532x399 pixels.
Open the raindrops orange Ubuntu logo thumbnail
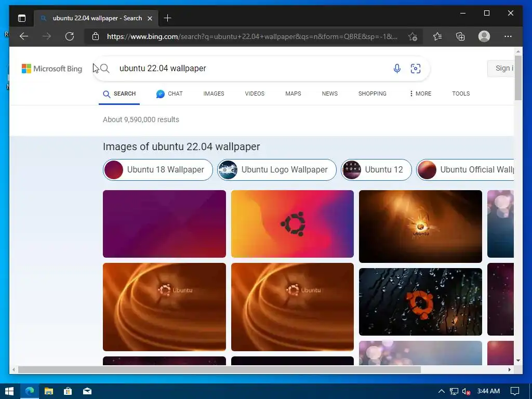[x=420, y=302]
